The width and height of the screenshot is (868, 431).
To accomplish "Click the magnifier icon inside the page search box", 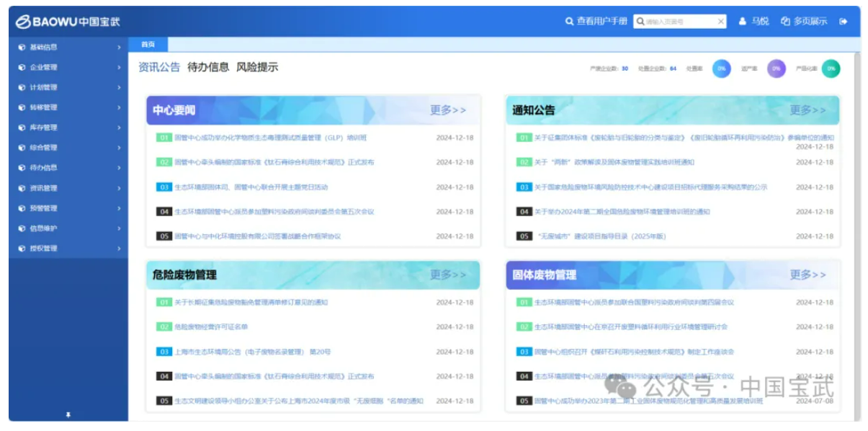I will click(x=639, y=22).
